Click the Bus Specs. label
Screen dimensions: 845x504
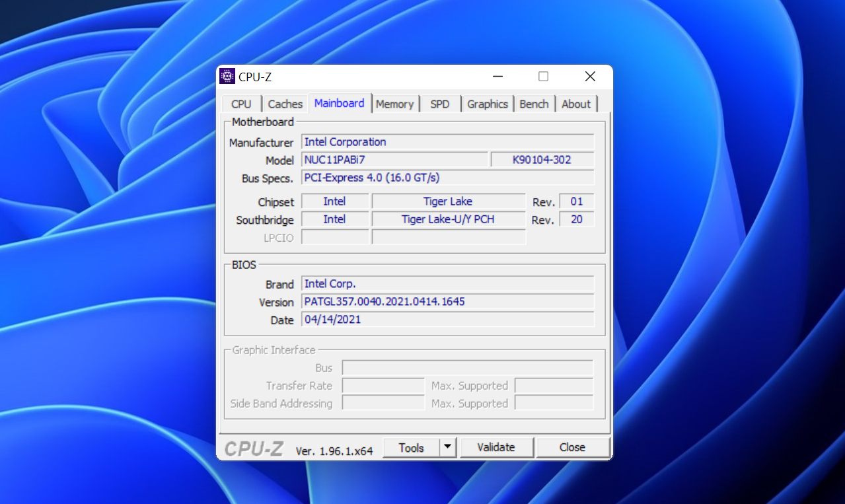coord(268,179)
